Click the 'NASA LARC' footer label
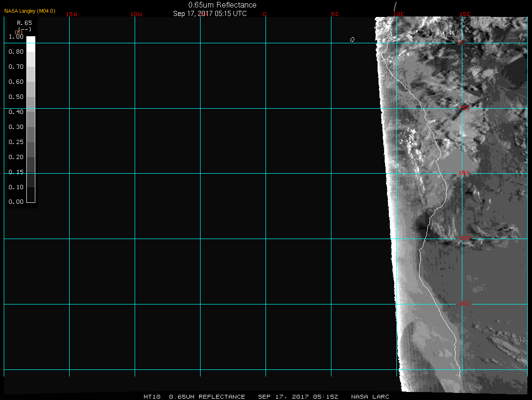The height and width of the screenshot is (400, 532). pyautogui.click(x=370, y=397)
